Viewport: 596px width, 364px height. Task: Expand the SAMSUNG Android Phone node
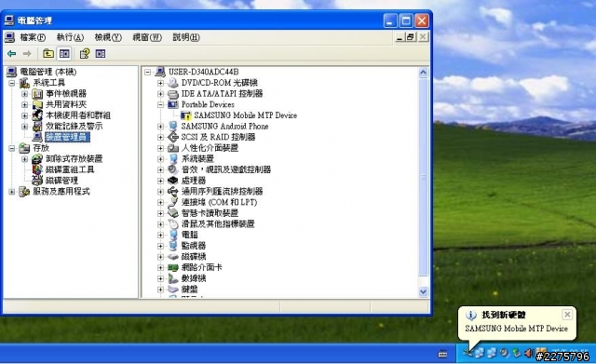161,127
